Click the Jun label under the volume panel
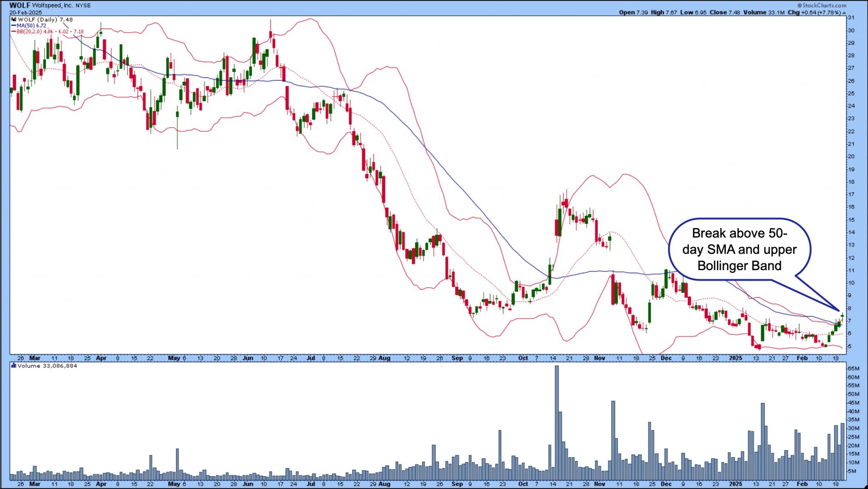 click(248, 484)
